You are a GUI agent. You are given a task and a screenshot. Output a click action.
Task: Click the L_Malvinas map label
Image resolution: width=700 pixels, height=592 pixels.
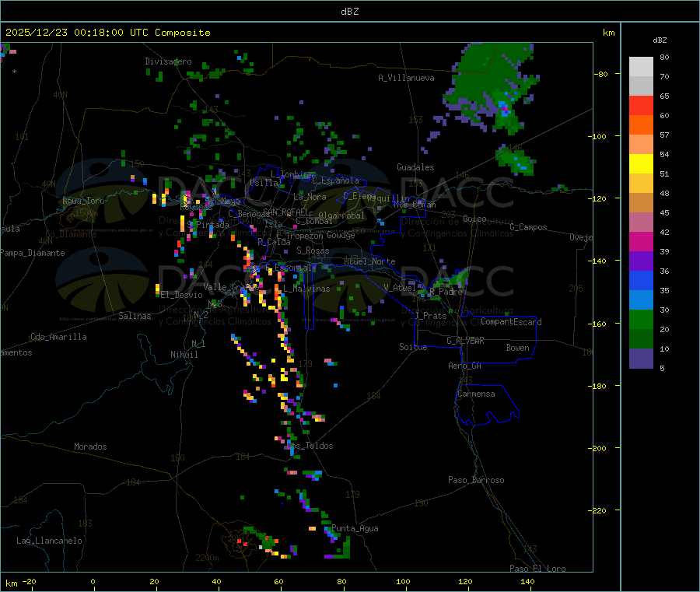point(306,289)
